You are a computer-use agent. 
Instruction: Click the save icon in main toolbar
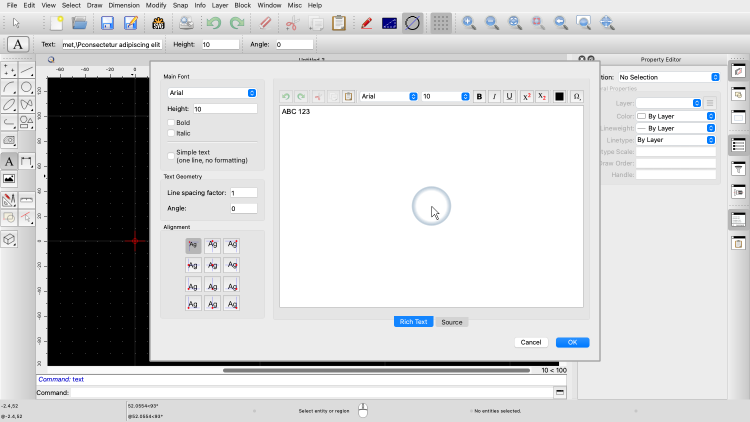(x=107, y=22)
